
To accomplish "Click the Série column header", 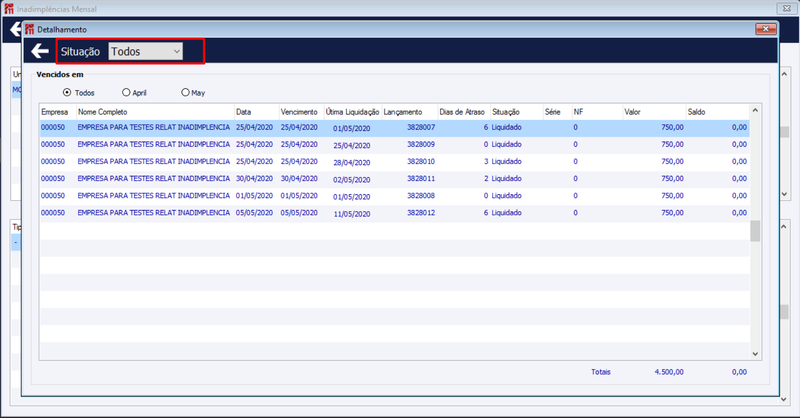I will click(x=557, y=112).
